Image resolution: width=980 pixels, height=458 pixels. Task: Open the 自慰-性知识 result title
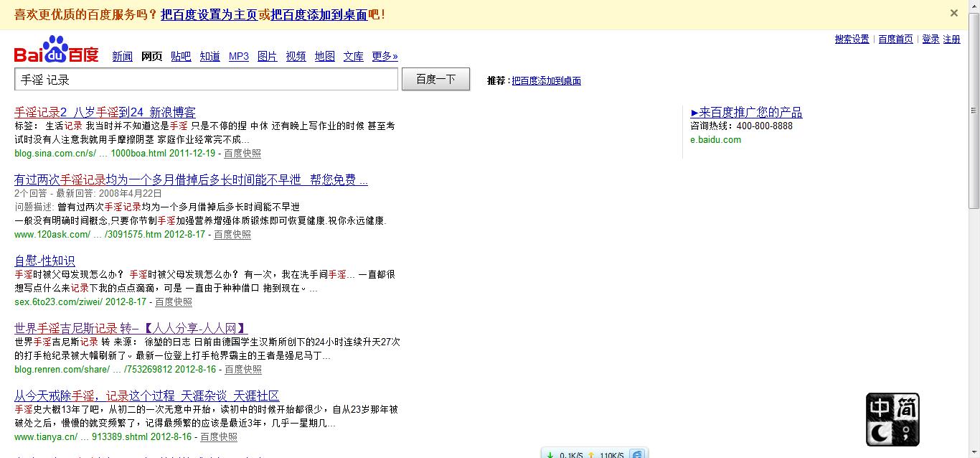(44, 261)
